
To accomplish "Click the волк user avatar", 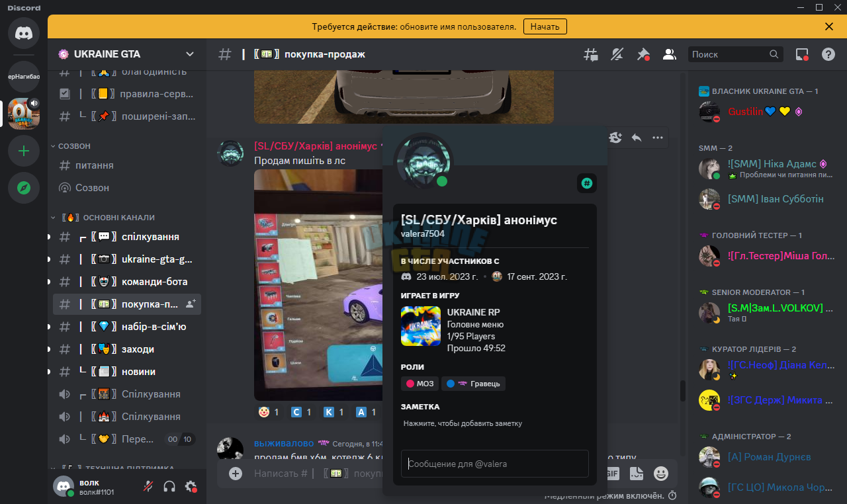I will 64,487.
